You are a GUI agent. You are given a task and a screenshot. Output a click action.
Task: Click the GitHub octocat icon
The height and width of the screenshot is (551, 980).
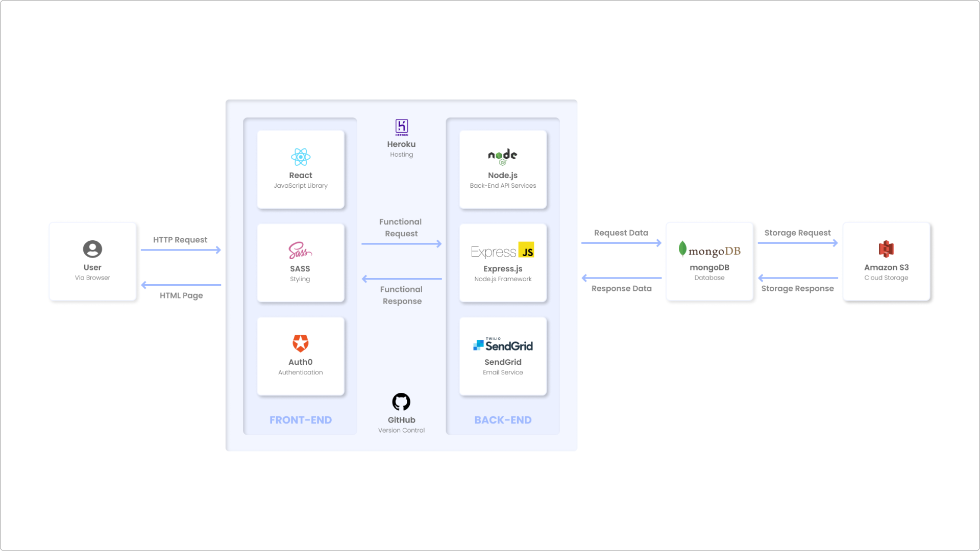pyautogui.click(x=401, y=402)
